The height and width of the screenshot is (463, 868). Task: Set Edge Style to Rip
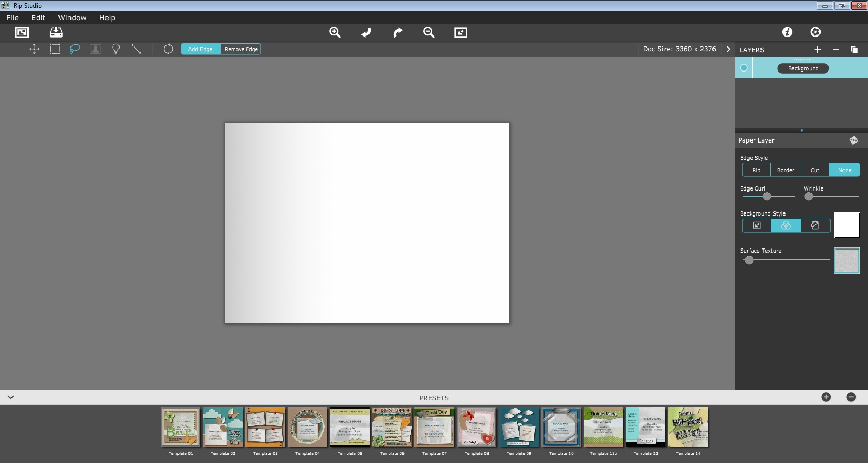[756, 170]
